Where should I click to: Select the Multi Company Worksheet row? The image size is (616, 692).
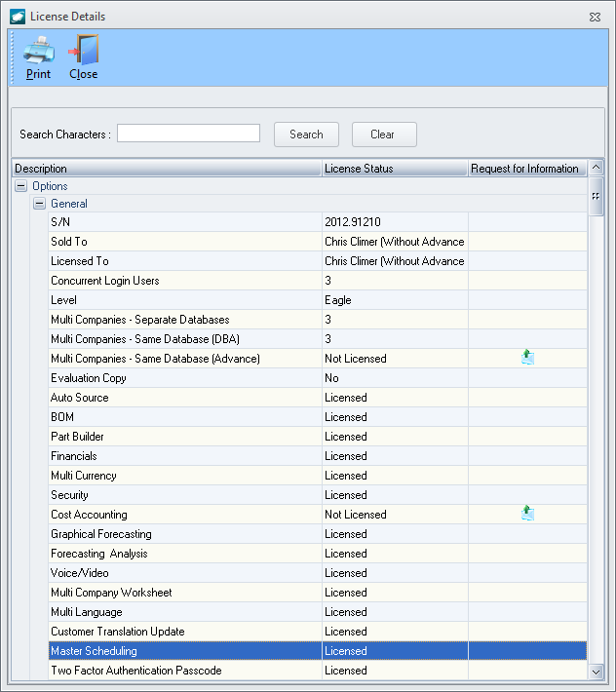pos(318,593)
